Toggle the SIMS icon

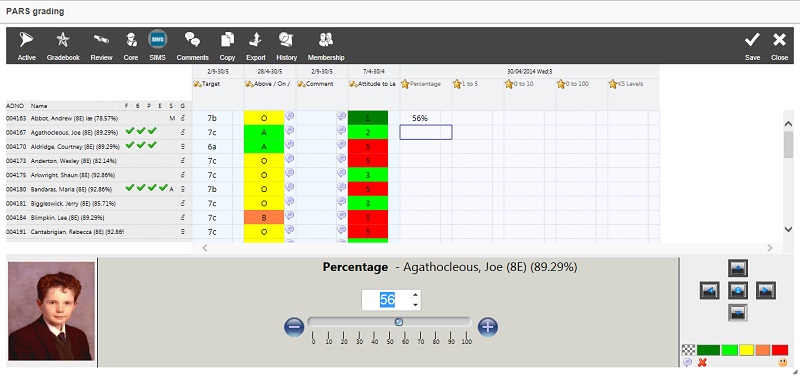pos(158,39)
